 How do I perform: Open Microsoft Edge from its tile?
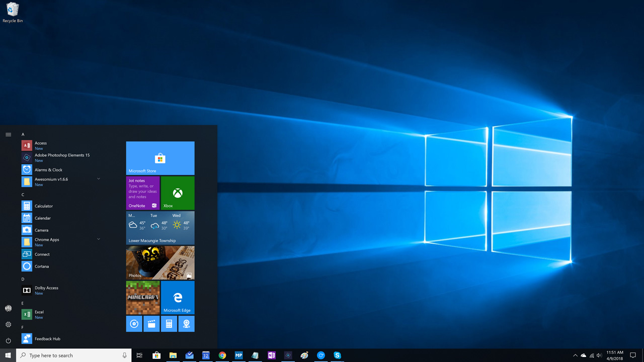[x=177, y=297]
